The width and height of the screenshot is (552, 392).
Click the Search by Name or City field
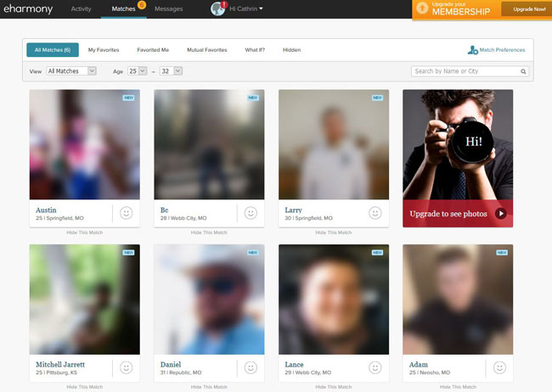tap(465, 71)
